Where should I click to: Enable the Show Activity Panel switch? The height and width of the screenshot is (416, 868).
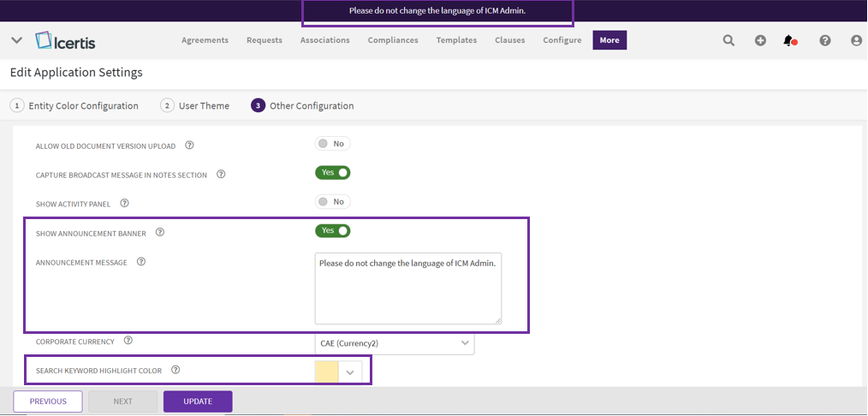point(333,202)
